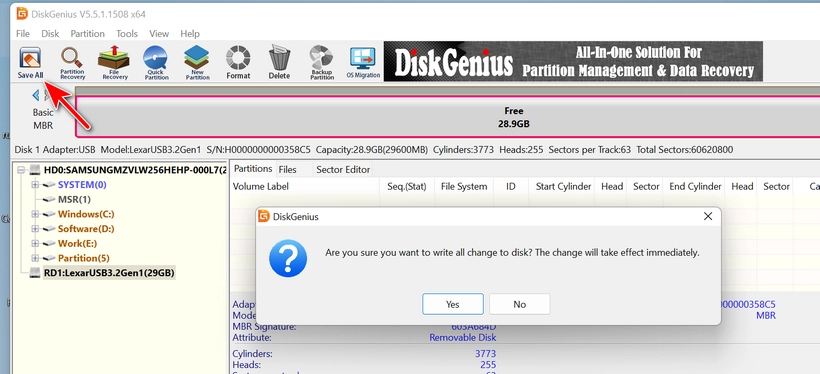
Task: Click the DiskGenius advertisement banner
Action: point(573,62)
